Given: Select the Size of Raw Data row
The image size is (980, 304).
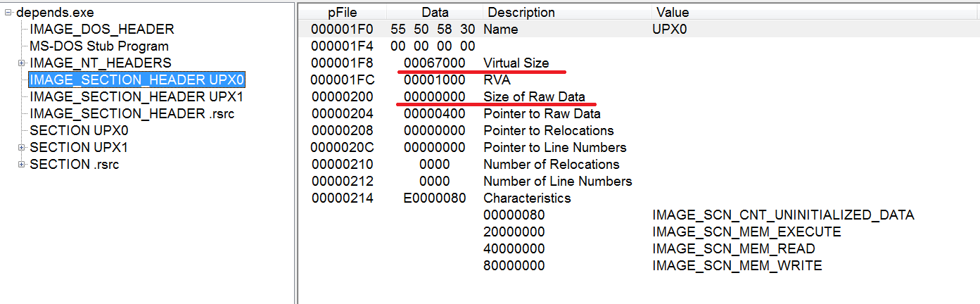Looking at the screenshot, I should pyautogui.click(x=637, y=97).
